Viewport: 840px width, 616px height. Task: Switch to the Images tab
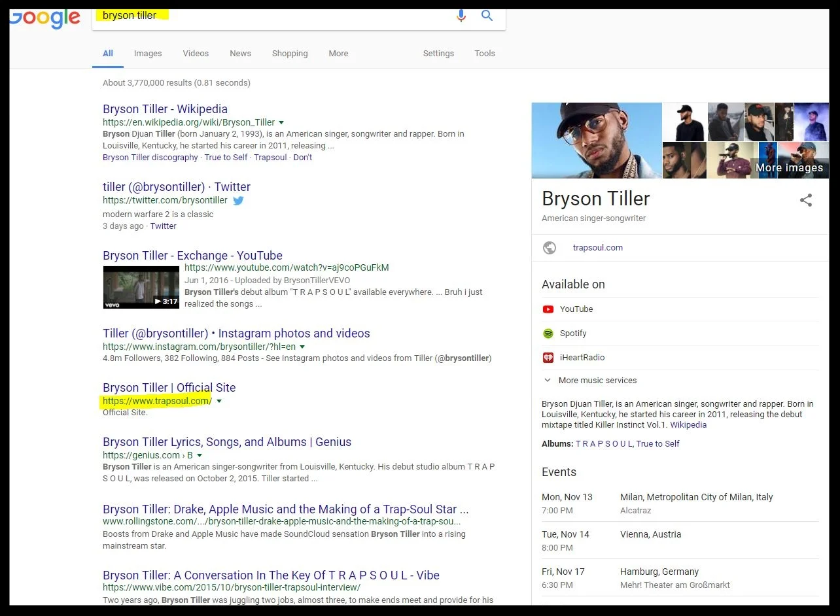tap(148, 54)
